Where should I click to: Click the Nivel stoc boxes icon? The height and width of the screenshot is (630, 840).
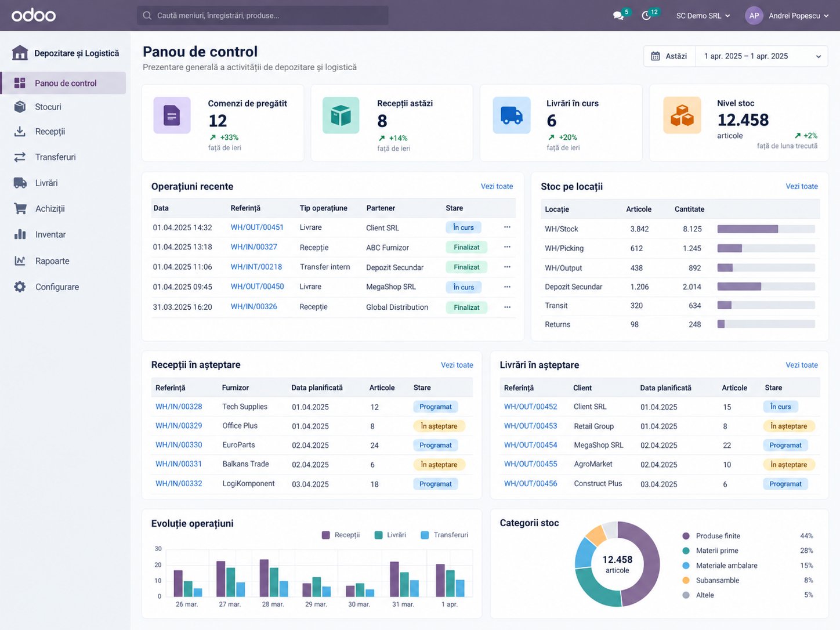point(682,115)
